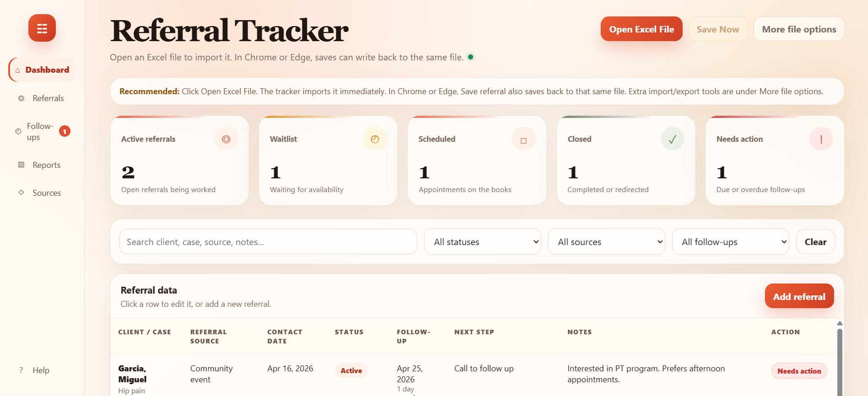This screenshot has height=396, width=868.
Task: Go to Referrals in the sidebar
Action: point(48,98)
